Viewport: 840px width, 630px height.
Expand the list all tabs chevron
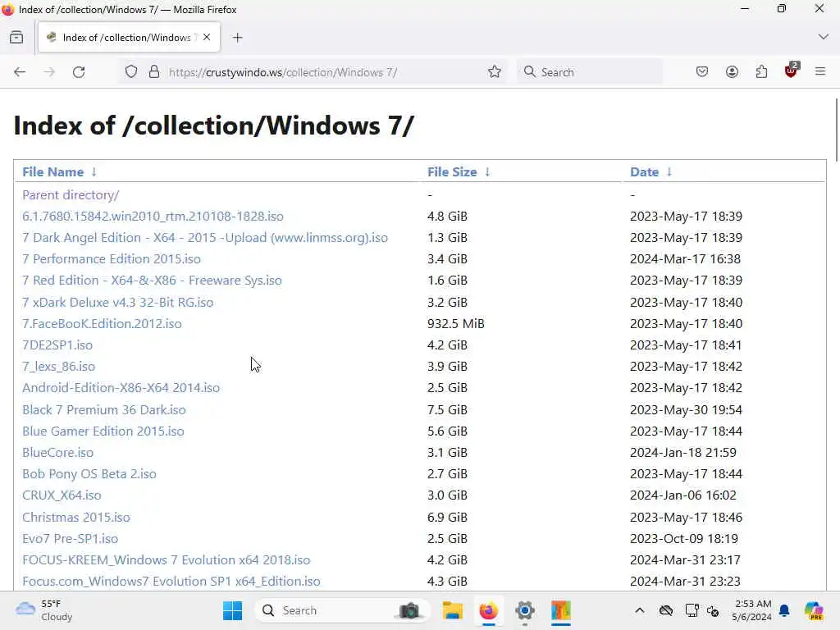pos(824,37)
